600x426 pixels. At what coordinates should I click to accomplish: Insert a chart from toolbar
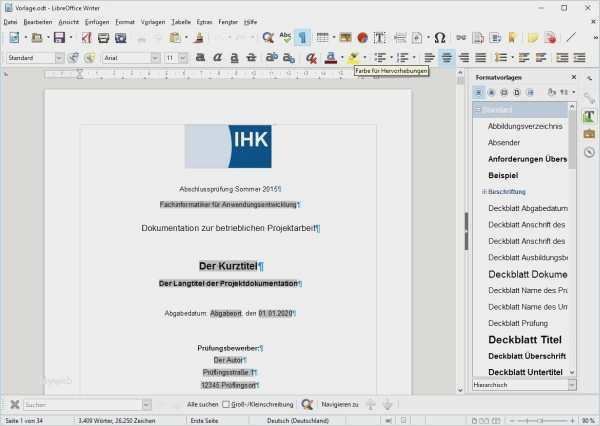coord(362,38)
